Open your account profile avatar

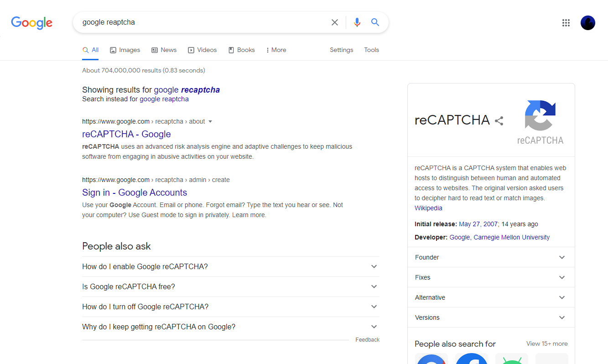[587, 22]
